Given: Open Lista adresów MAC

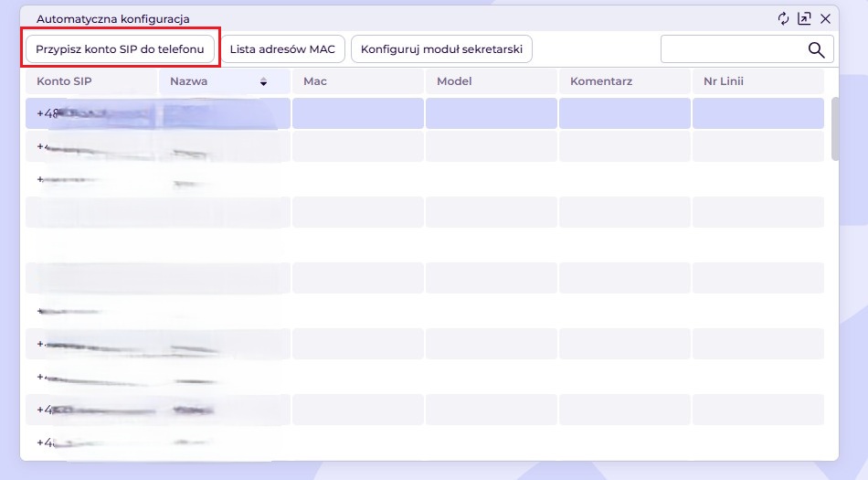Looking at the screenshot, I should [283, 49].
